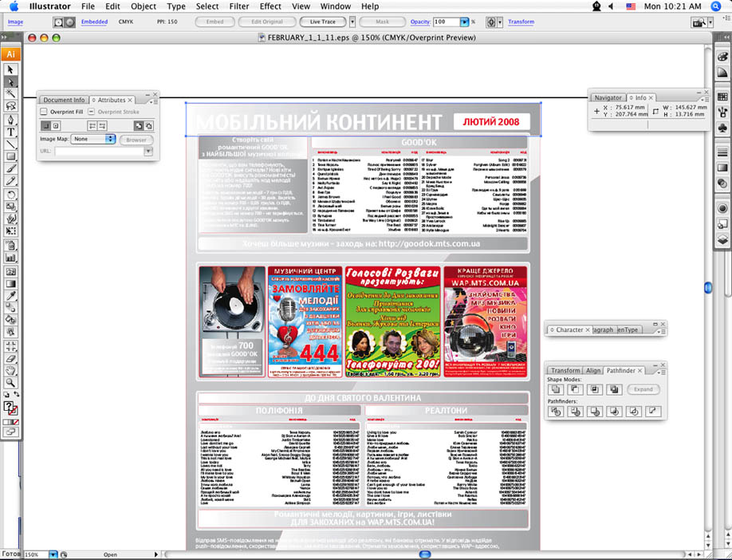
Task: Open the Opacity value dropdown arrow
Action: pos(464,22)
